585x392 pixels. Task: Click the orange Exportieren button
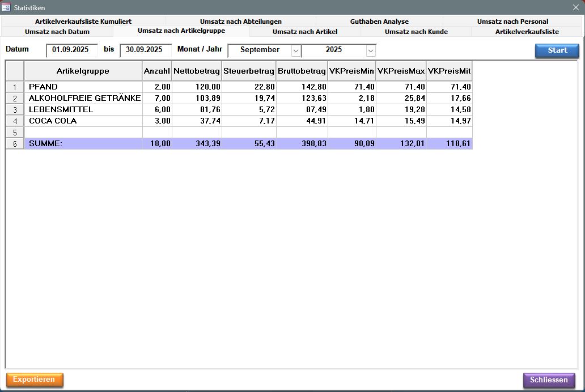(35, 380)
